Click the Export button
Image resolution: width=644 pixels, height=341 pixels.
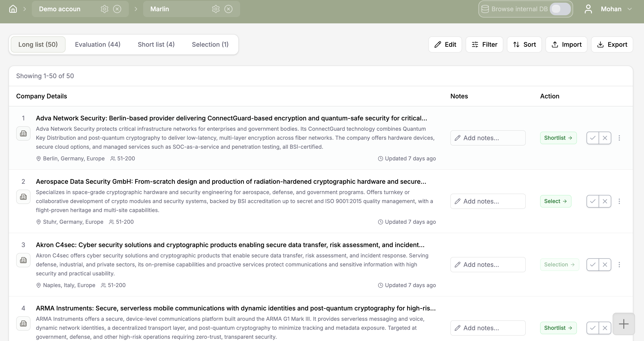(x=612, y=44)
